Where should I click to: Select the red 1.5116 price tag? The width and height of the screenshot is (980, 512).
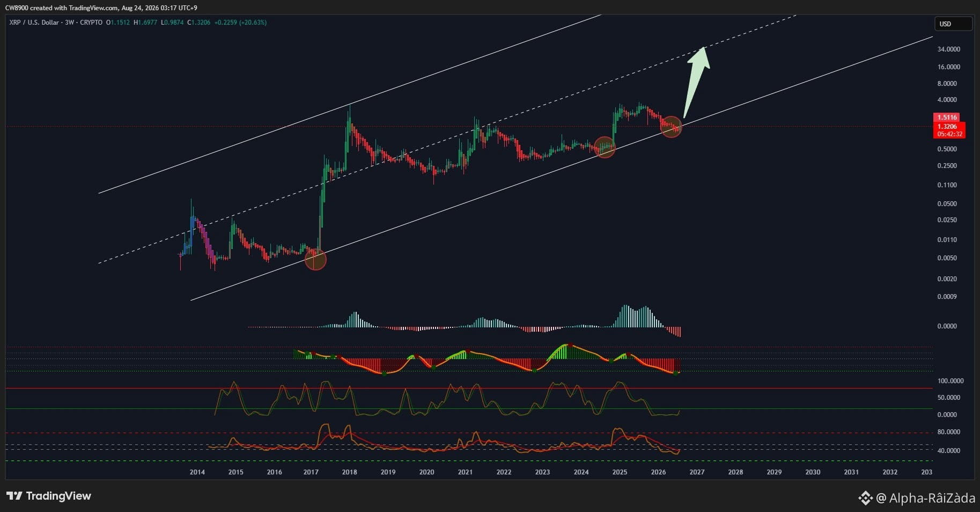(x=947, y=117)
